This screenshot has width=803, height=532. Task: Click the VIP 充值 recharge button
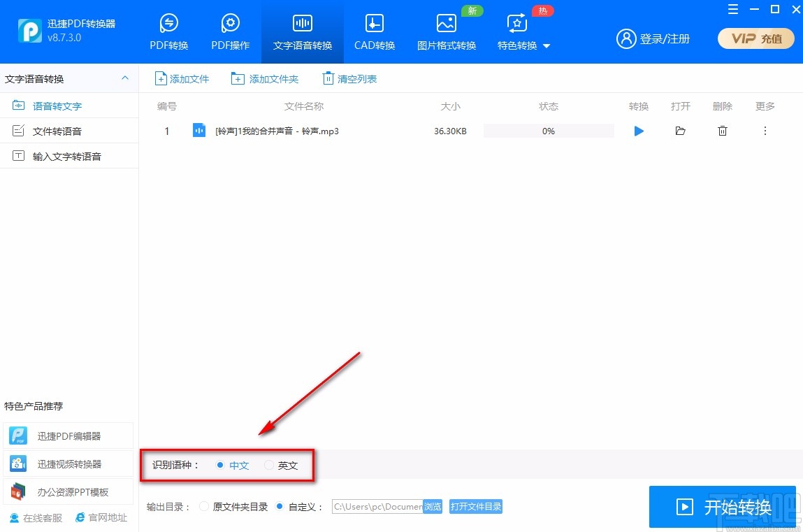point(755,38)
